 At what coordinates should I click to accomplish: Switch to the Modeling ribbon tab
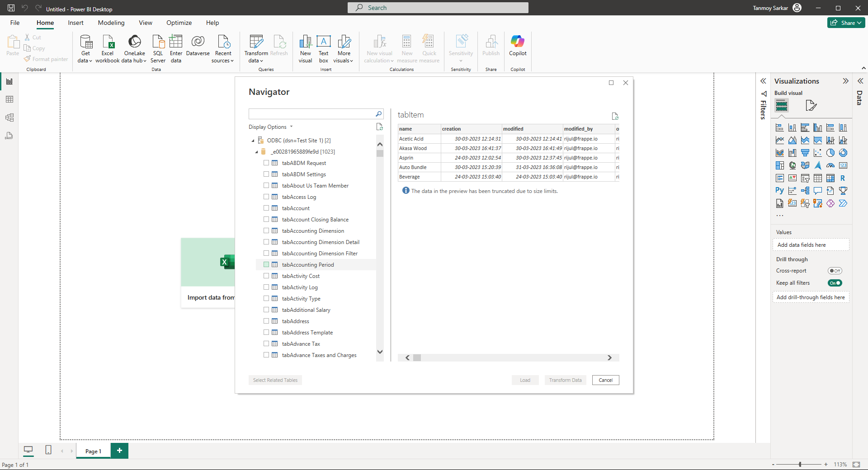(x=111, y=23)
